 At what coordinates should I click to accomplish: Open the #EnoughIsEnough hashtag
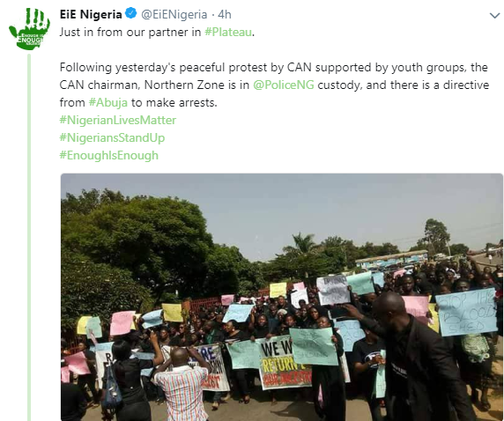point(109,156)
